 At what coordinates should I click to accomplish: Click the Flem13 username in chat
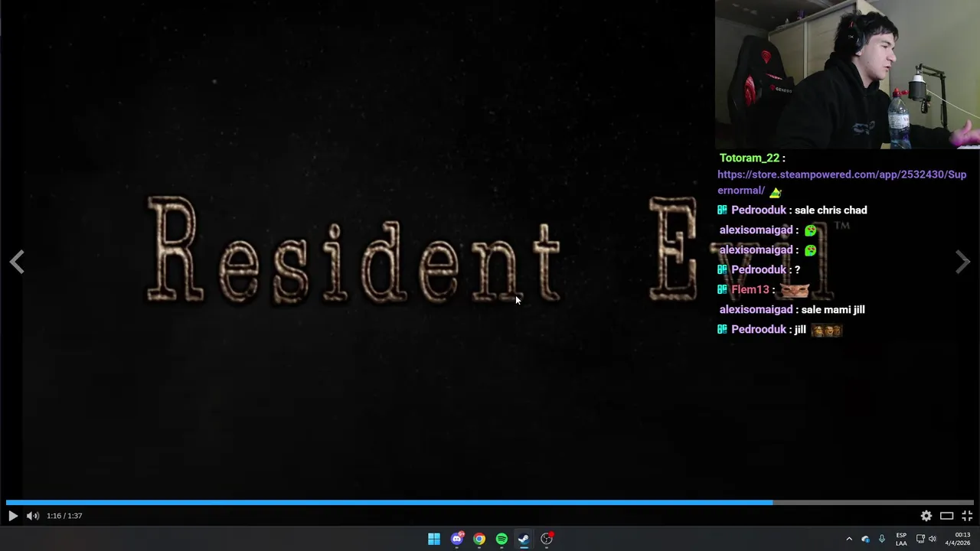pyautogui.click(x=750, y=289)
